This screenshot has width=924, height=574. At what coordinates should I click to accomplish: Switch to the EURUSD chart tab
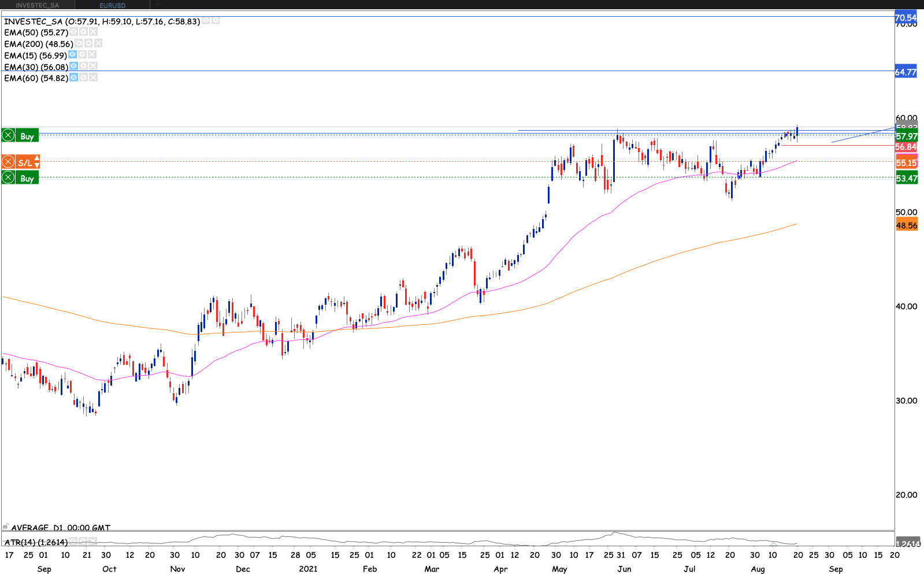click(x=112, y=5)
